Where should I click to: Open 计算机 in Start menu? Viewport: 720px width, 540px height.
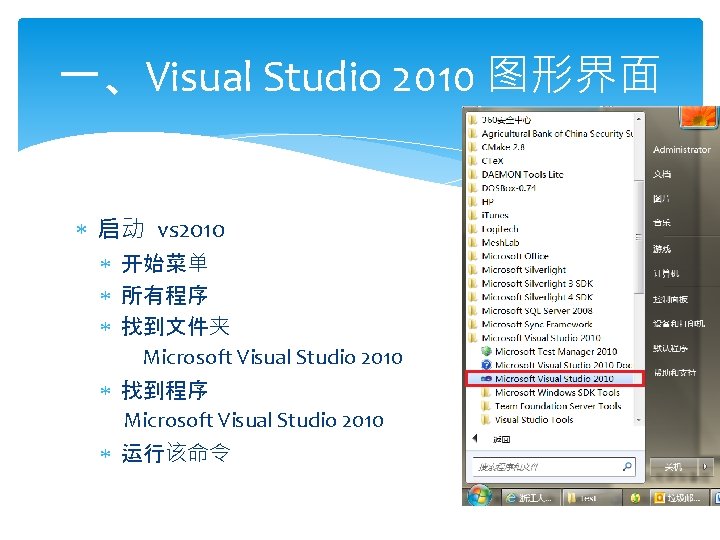point(666,274)
